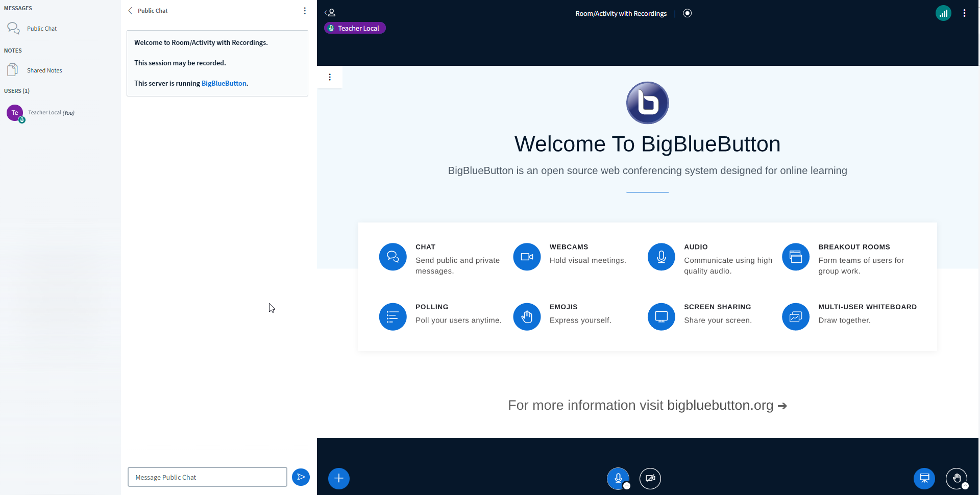Click the 'MESSAGES' section header
The height and width of the screenshot is (495, 980).
click(18, 8)
